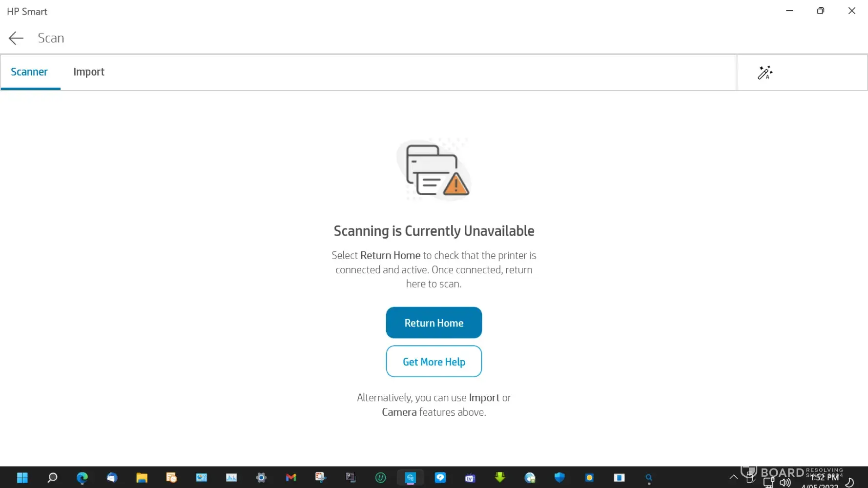Open the running blue magnifier taskbar app
The width and height of the screenshot is (868, 488).
(x=649, y=478)
